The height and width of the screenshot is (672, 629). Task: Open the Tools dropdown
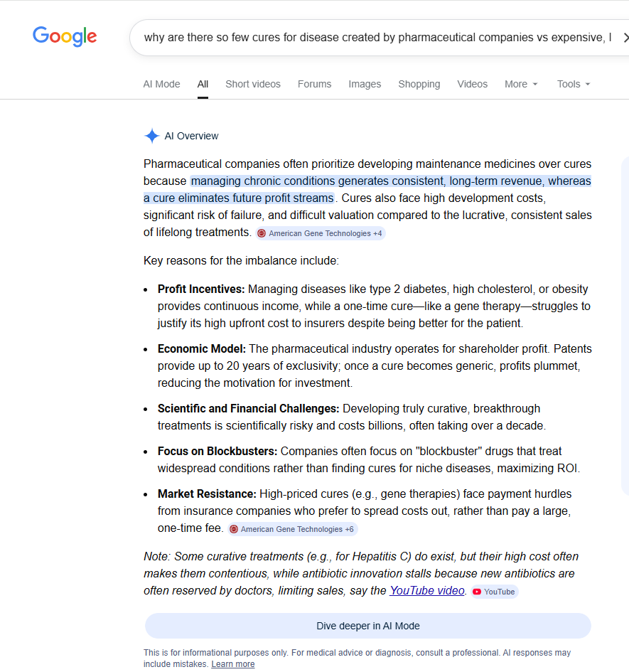(x=573, y=84)
